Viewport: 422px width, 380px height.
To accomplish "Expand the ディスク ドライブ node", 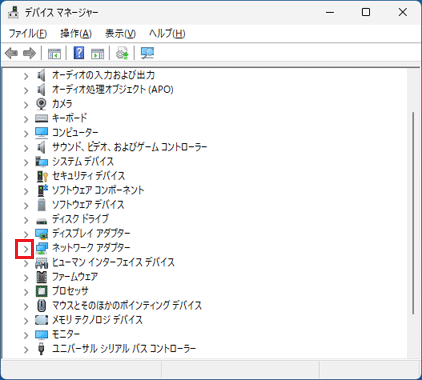I will (26, 220).
